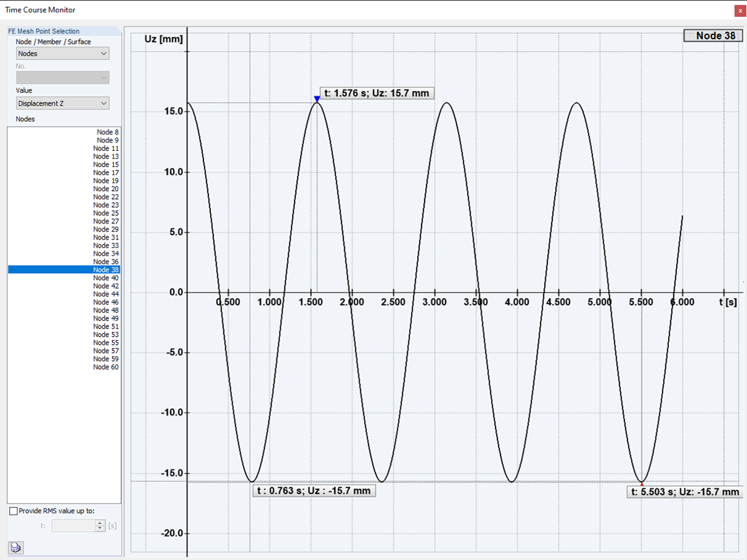
Task: Select Node 23 in the nodes list
Action: point(63,205)
